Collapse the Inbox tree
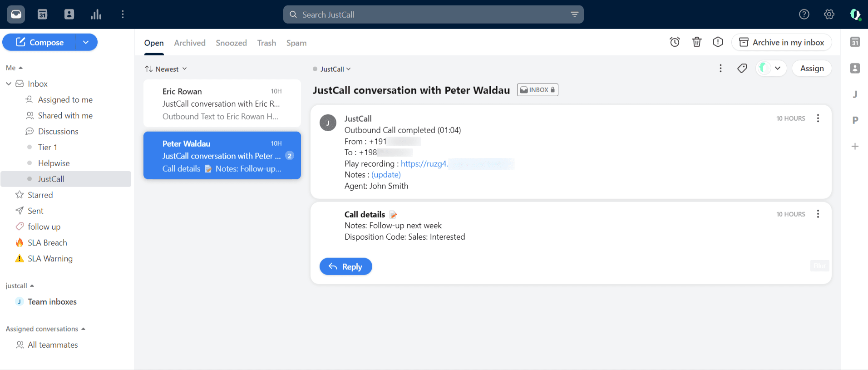The image size is (868, 370). [9, 84]
